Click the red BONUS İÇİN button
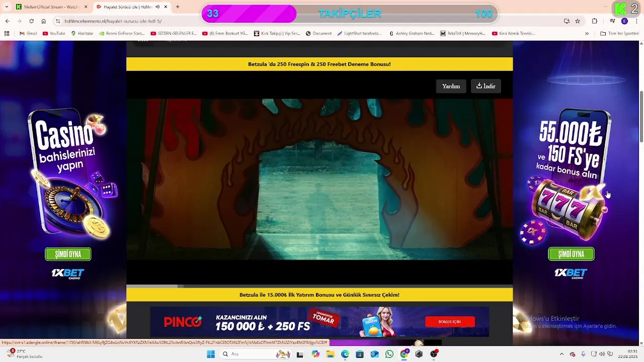 tap(450, 321)
